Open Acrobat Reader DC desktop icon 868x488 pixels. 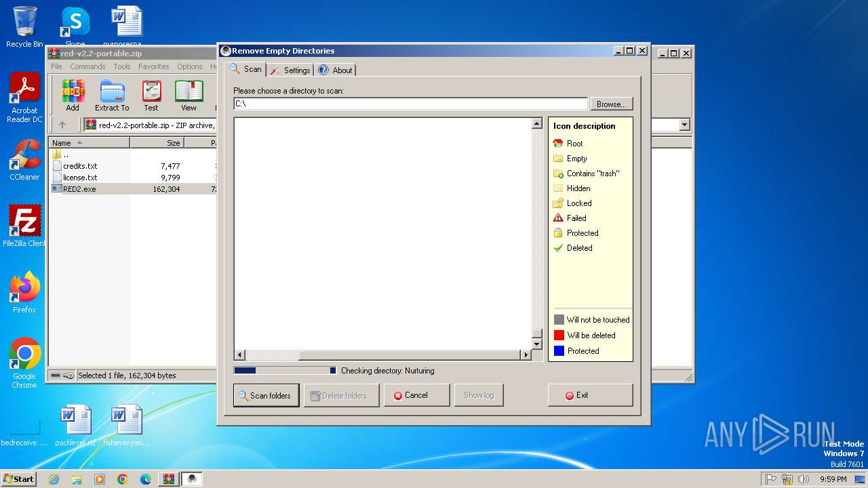click(24, 98)
